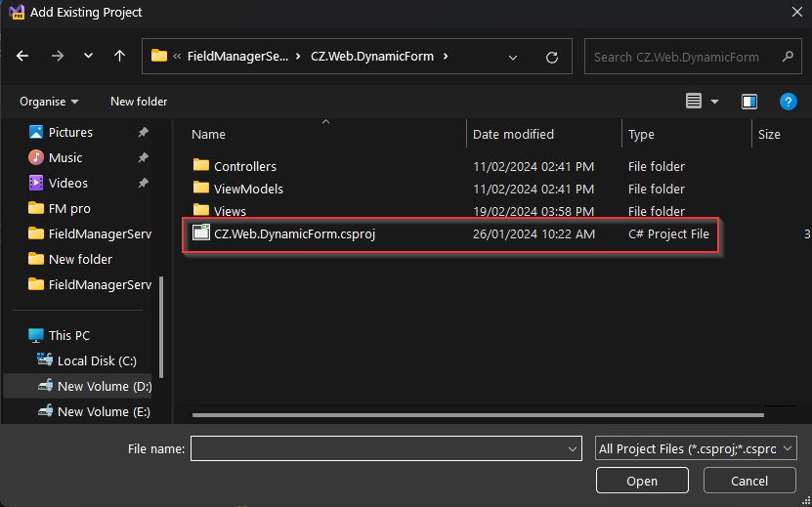Click the C# Project File type cell
The image size is (812, 507).
coord(668,234)
